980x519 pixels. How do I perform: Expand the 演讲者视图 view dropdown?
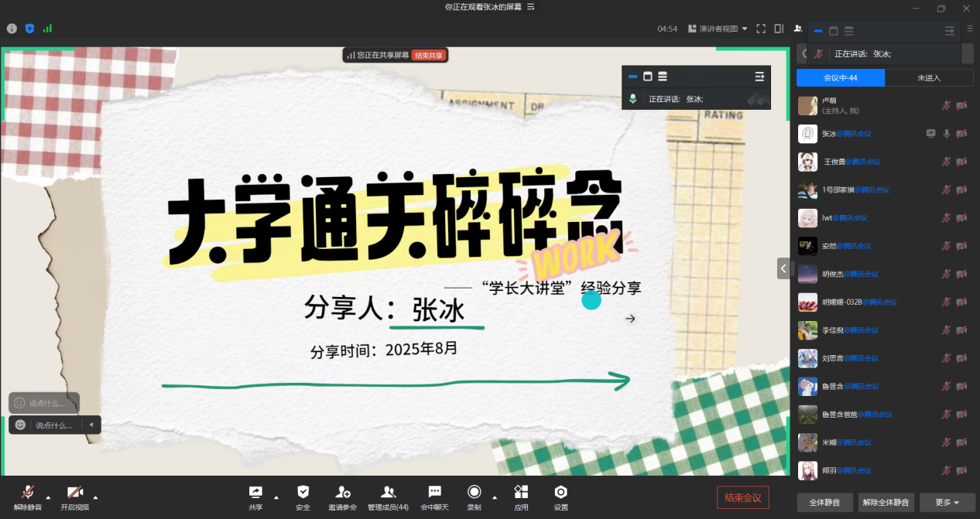pos(723,29)
